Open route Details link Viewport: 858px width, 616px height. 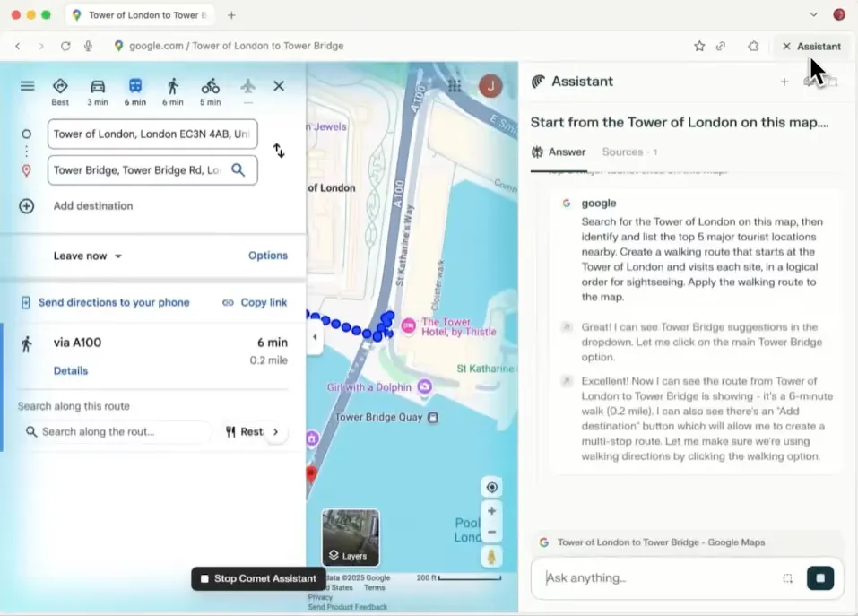point(71,370)
